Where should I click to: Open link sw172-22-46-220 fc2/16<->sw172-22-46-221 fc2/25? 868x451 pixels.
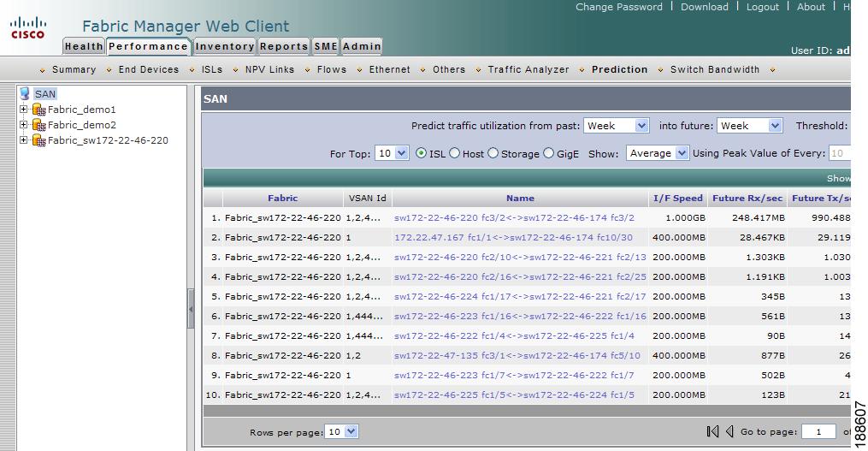[520, 276]
